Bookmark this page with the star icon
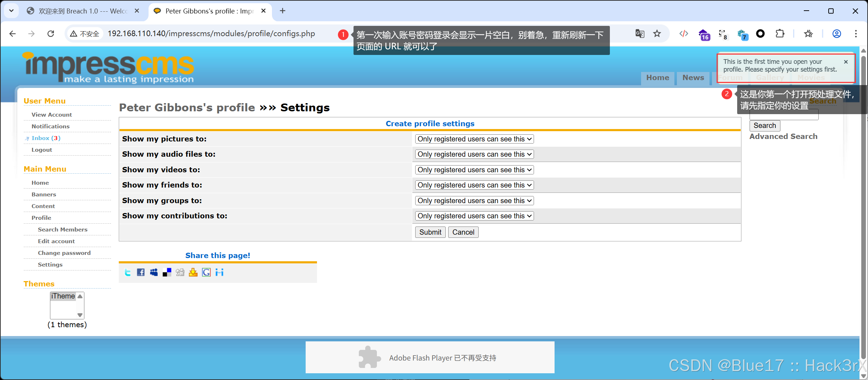 pos(657,34)
